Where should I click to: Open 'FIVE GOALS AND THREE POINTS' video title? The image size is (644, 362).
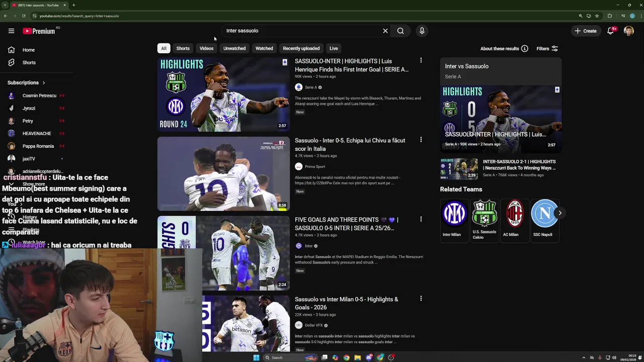pyautogui.click(x=347, y=224)
